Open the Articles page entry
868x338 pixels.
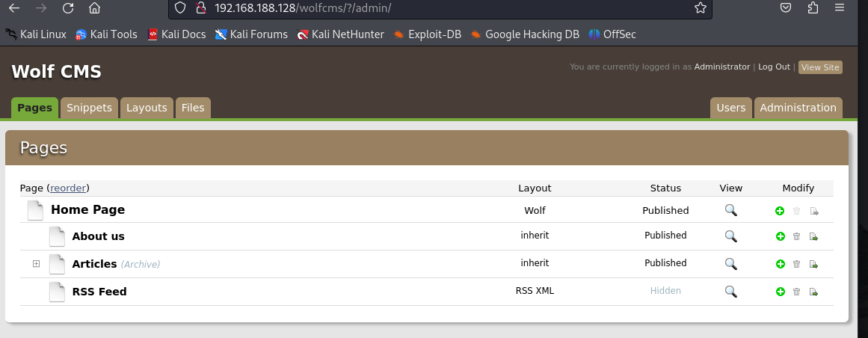pyautogui.click(x=94, y=264)
